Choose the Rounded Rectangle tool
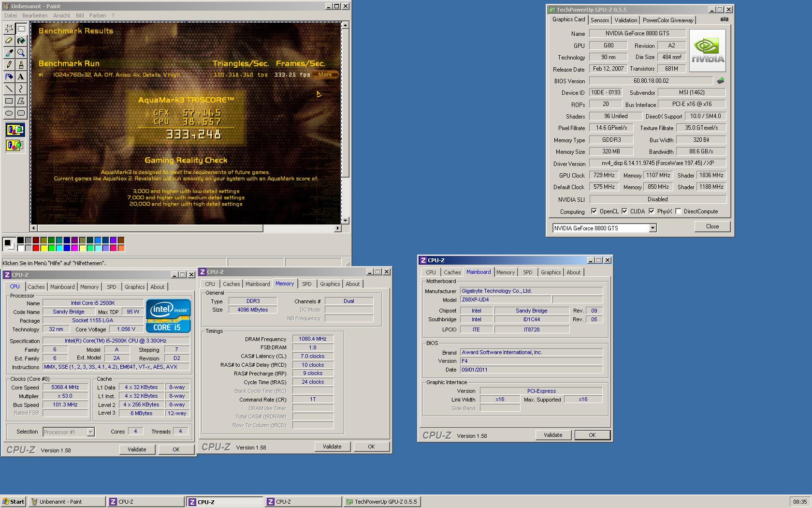The width and height of the screenshot is (812, 508). pyautogui.click(x=21, y=113)
